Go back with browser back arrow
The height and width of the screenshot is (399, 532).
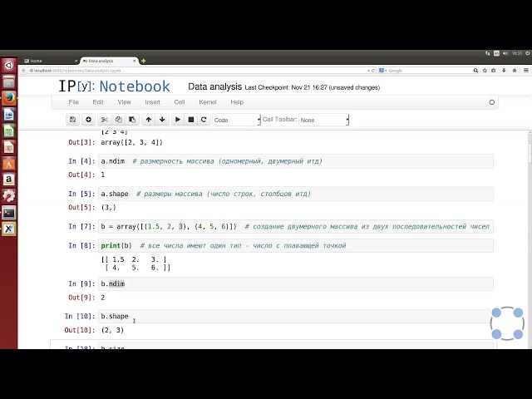click(x=23, y=70)
